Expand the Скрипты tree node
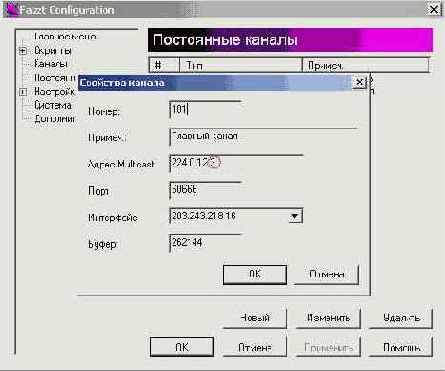The image size is (445, 371). [23, 51]
